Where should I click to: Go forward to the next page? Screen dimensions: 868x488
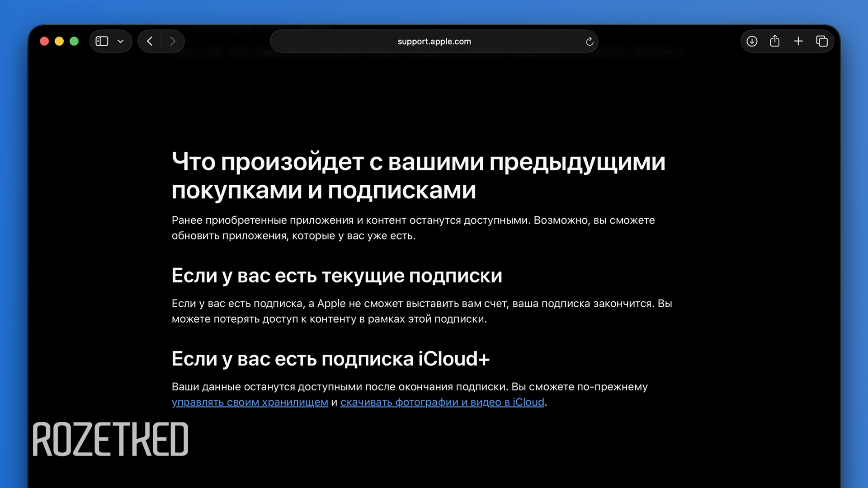pos(173,41)
